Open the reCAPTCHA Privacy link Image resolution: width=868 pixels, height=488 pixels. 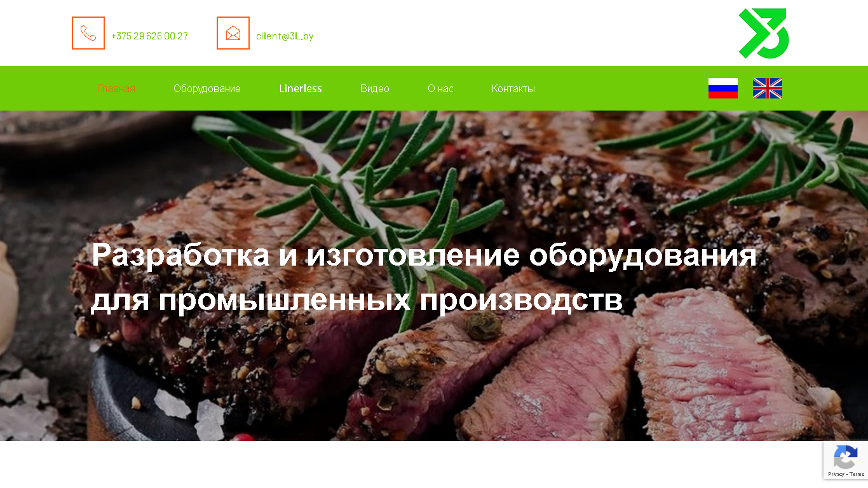point(836,475)
